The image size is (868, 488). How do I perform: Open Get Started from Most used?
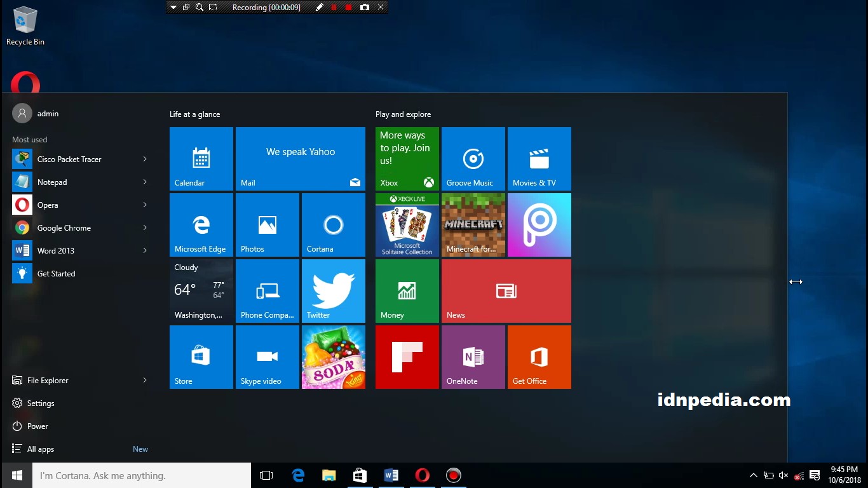(81, 273)
